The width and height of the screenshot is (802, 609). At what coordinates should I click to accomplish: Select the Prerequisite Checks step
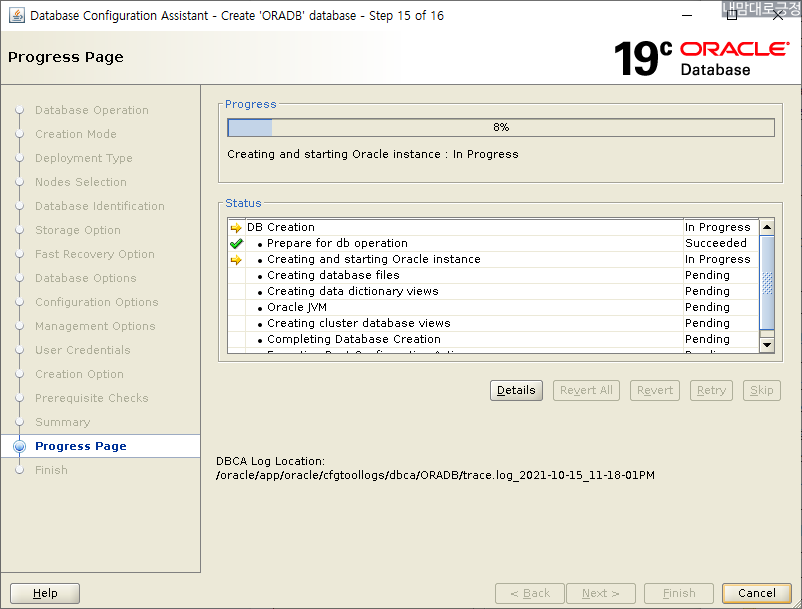click(92, 398)
